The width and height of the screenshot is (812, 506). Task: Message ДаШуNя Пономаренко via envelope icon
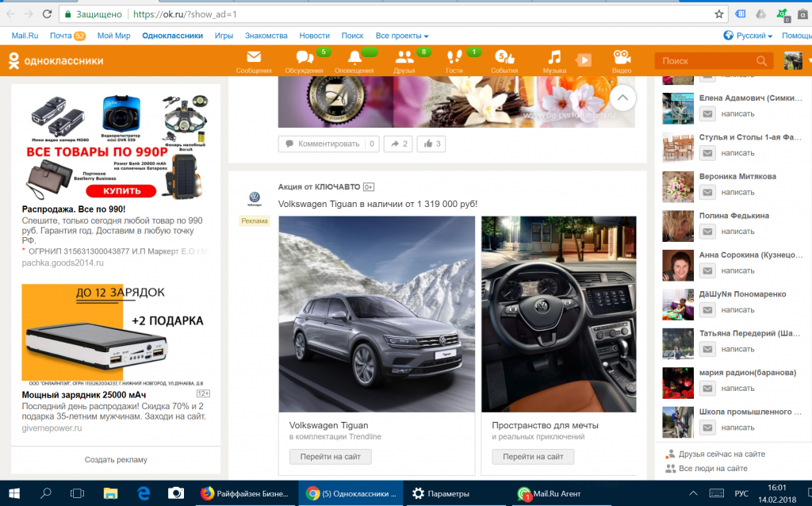click(x=707, y=310)
